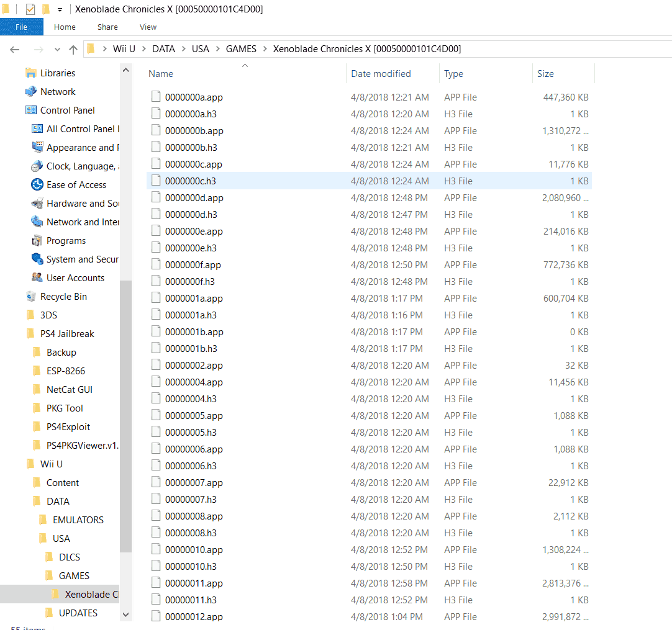The height and width of the screenshot is (630, 672).
Task: Click the Clock, Language icon
Action: point(37,166)
